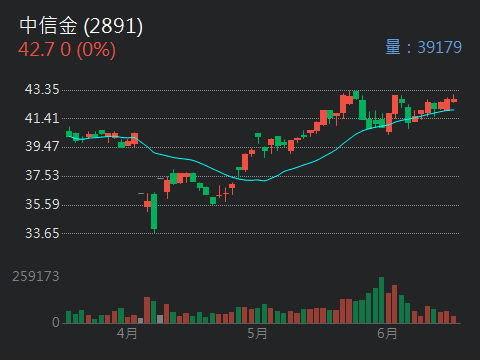Click the 0 volume axis label
This screenshot has height=360, width=480.
[x=56, y=322]
